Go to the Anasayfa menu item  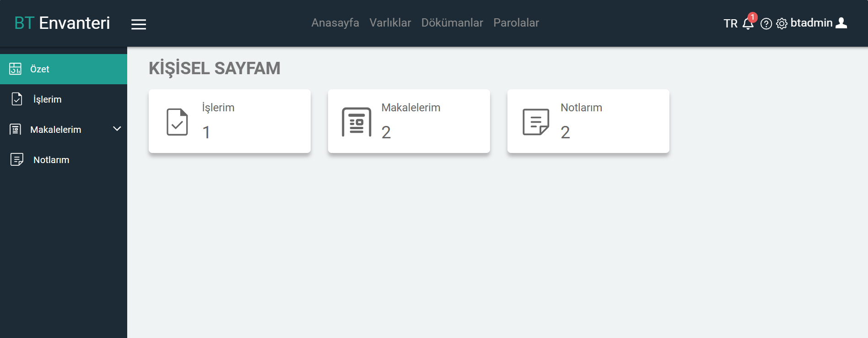[x=335, y=23]
